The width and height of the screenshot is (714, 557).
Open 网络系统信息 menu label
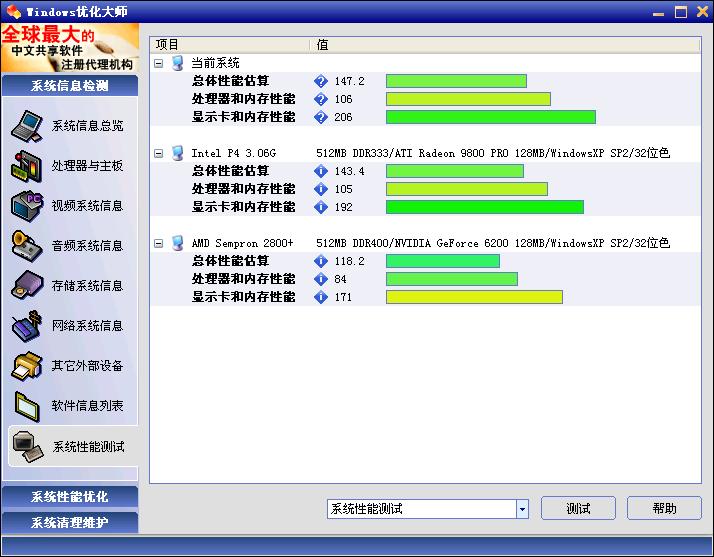pyautogui.click(x=87, y=326)
